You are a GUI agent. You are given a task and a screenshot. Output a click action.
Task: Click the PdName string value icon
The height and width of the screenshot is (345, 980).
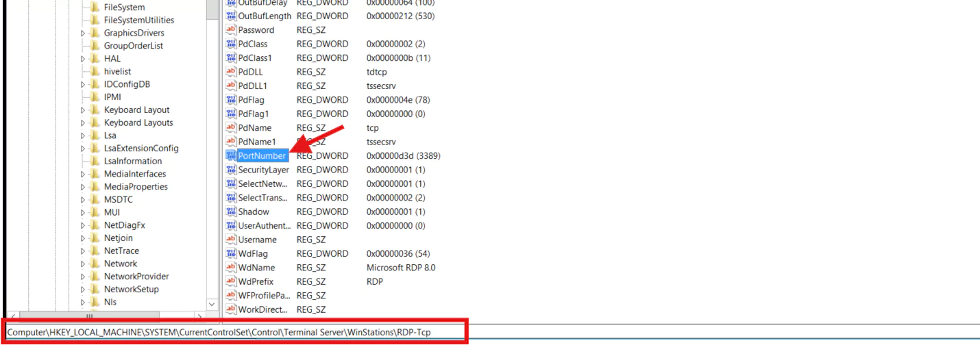pyautogui.click(x=231, y=128)
